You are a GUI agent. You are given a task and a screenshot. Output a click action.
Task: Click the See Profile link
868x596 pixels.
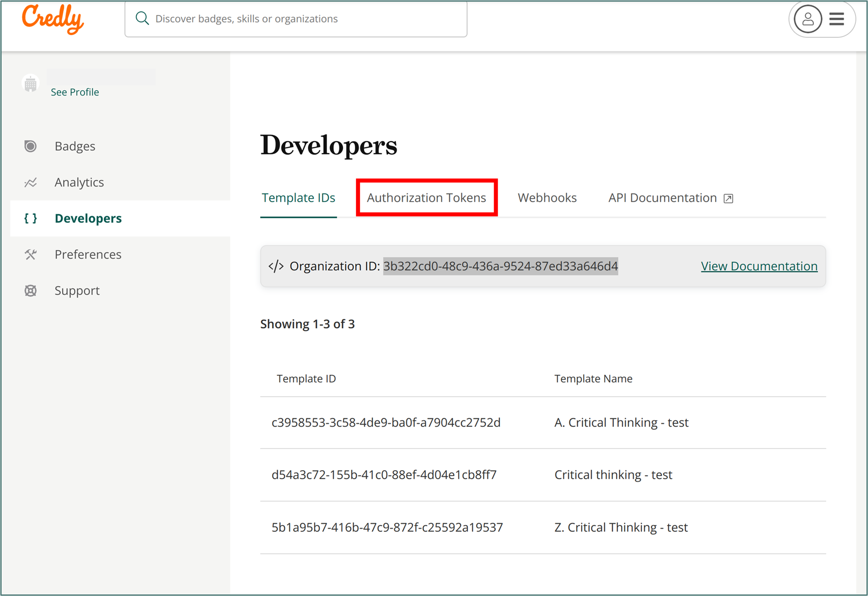click(x=75, y=92)
